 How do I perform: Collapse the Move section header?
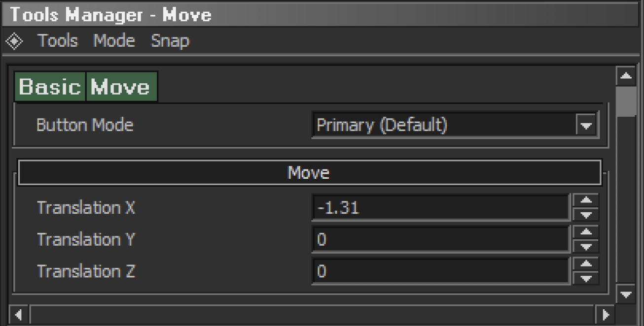point(310,172)
